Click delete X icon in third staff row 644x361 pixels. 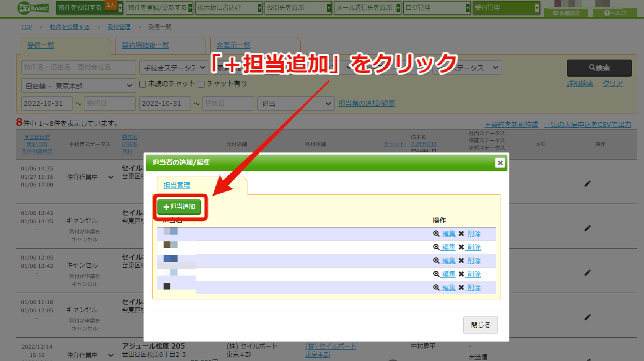click(x=461, y=261)
